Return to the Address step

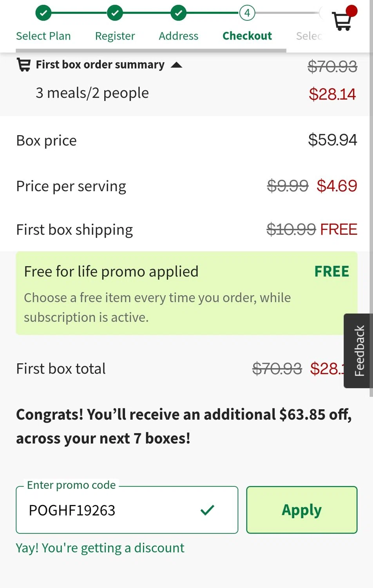point(178,36)
